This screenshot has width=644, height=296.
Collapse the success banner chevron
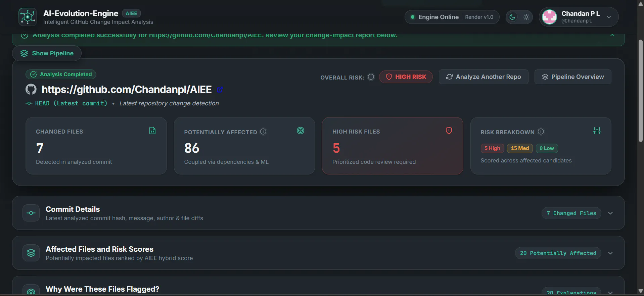coord(612,35)
